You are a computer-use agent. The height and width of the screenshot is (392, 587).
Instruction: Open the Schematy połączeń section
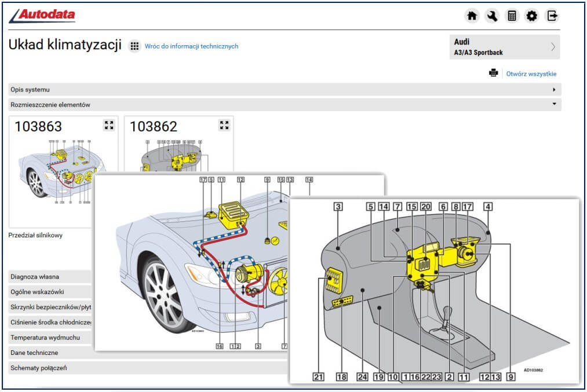tap(148, 368)
